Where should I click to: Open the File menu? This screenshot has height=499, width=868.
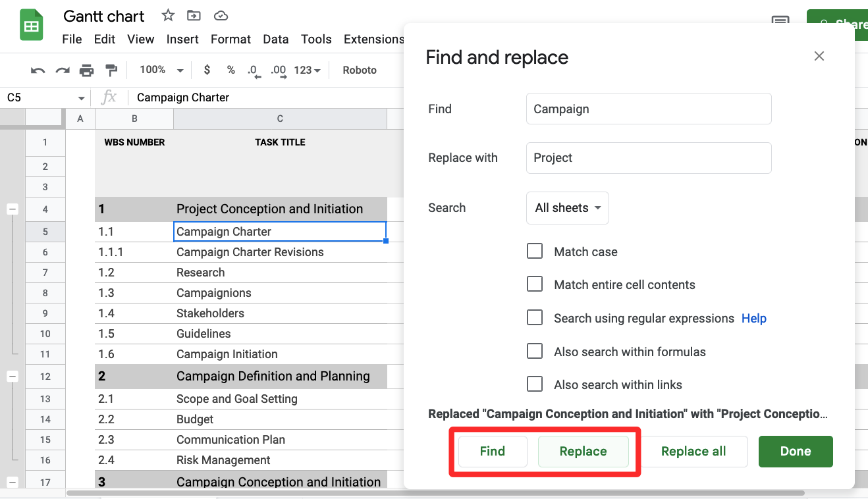pos(72,39)
